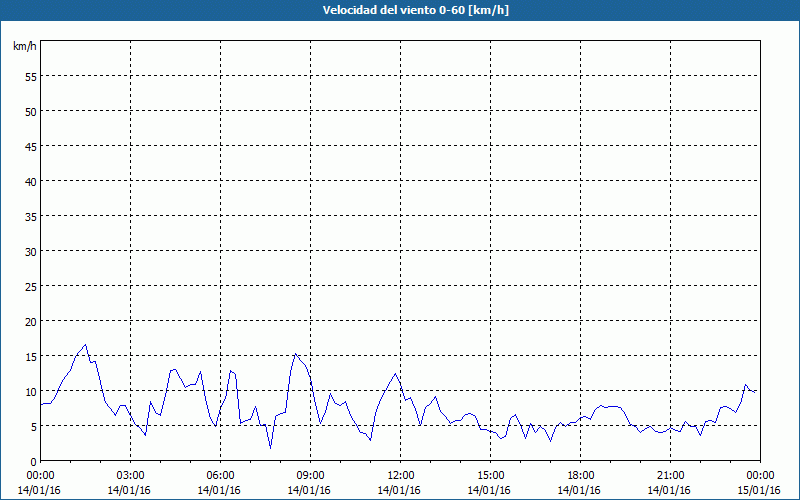Select the y-axis label '50'
The image size is (800, 500).
(31, 112)
